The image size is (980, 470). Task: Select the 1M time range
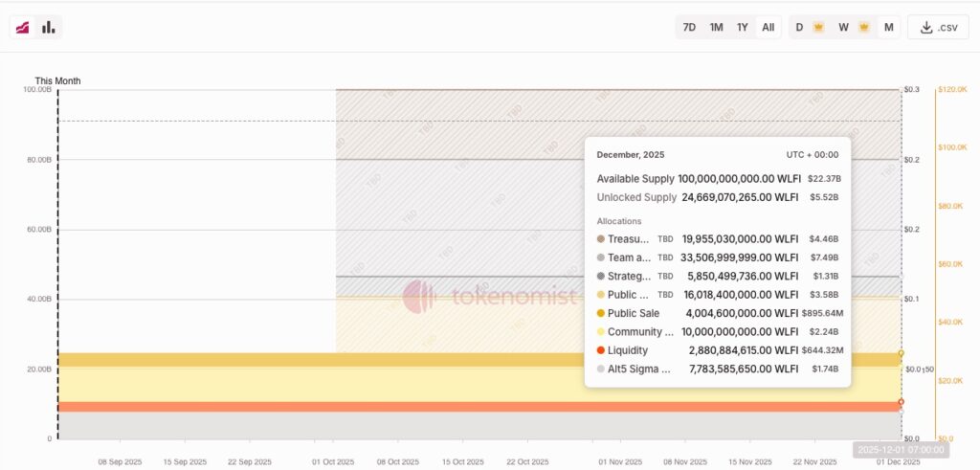pyautogui.click(x=716, y=27)
